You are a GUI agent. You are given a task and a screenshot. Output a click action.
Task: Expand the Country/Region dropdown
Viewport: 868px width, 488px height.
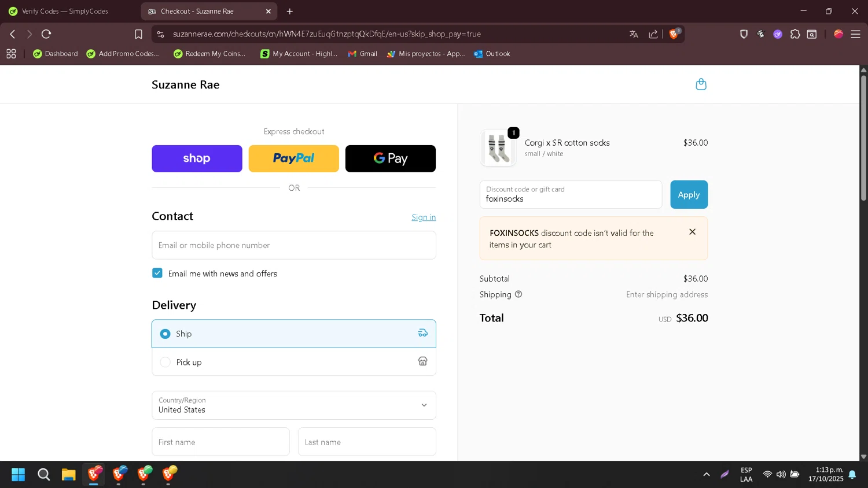pyautogui.click(x=294, y=405)
